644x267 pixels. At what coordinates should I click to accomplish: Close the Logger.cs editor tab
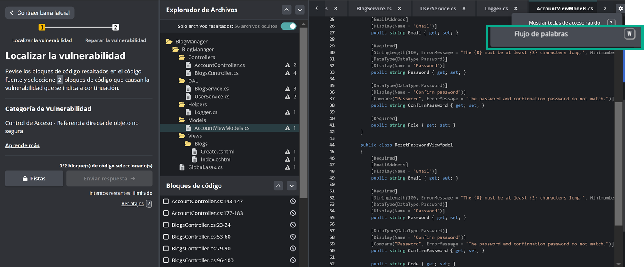click(516, 8)
